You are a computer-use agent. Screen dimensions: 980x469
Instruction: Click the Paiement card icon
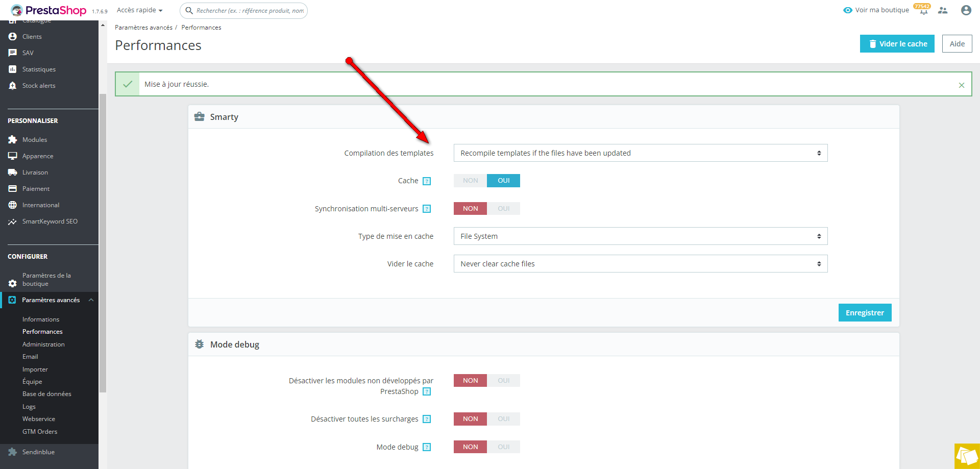(x=13, y=189)
